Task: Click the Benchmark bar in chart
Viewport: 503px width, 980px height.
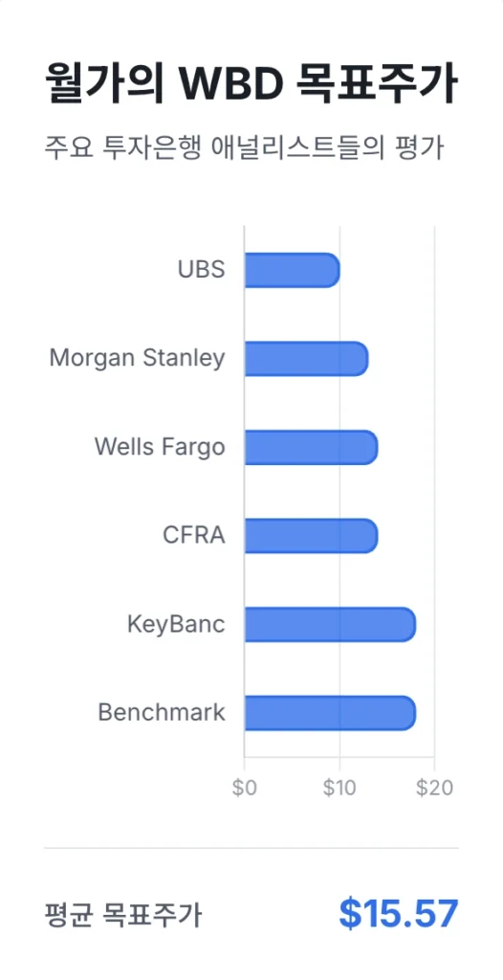Action: 330,713
